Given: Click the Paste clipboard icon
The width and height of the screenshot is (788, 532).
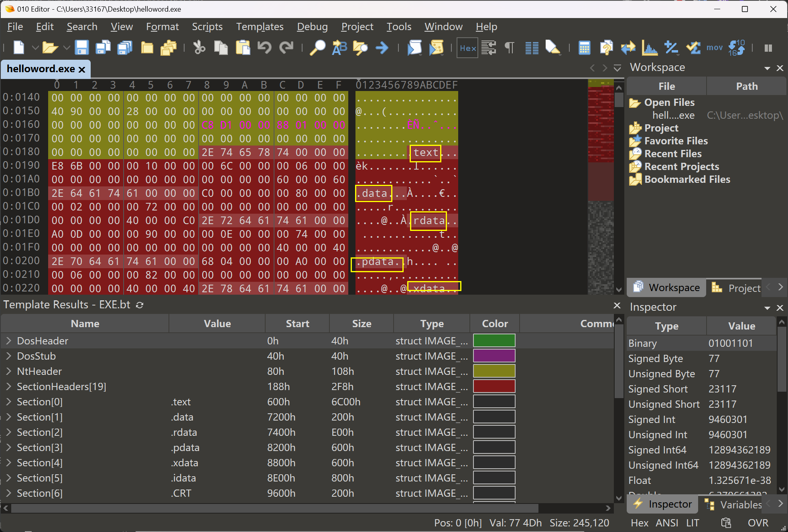Looking at the screenshot, I should (x=243, y=48).
